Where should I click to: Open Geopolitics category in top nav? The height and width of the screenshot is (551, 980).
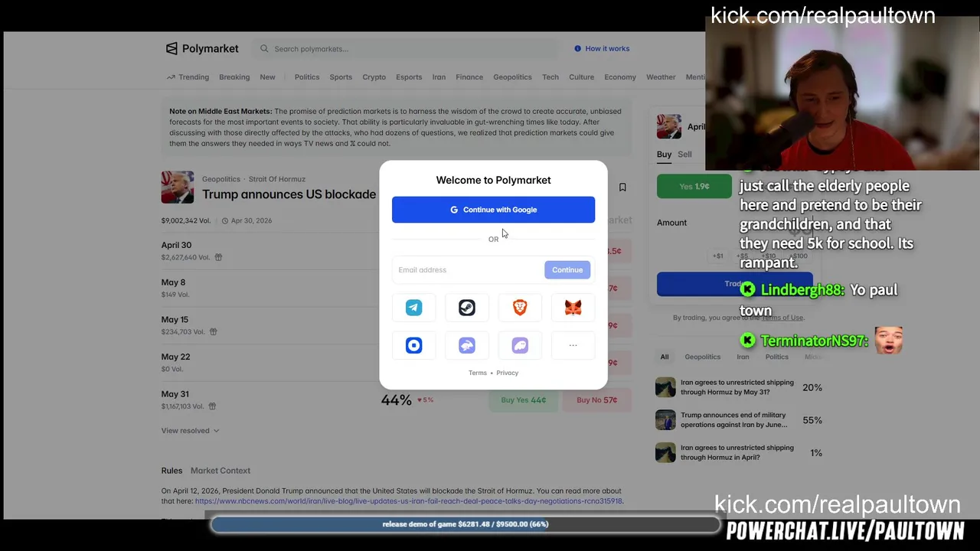(x=512, y=77)
